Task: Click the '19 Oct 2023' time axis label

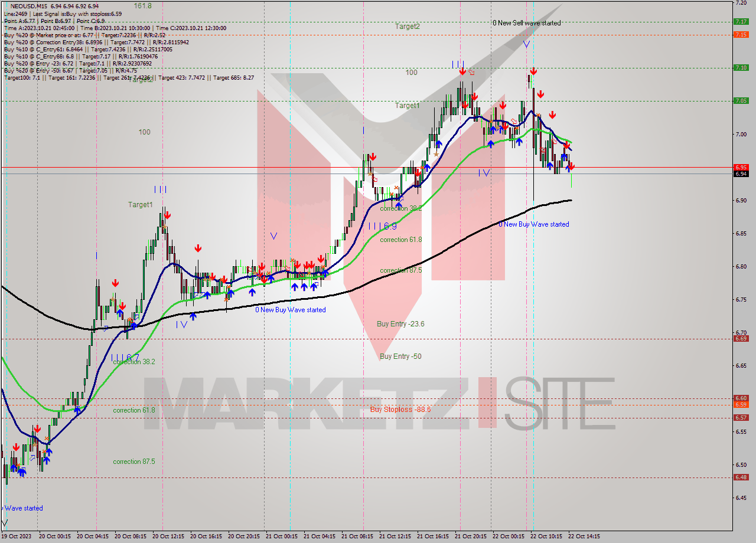Action: [x=16, y=537]
